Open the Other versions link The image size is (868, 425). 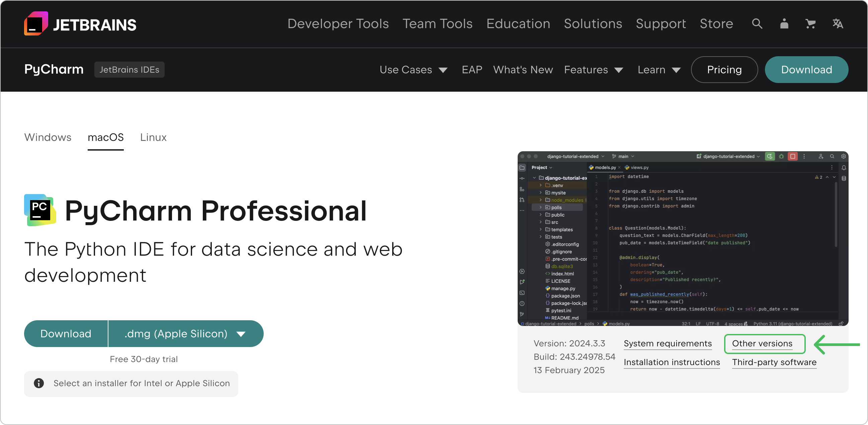coord(762,343)
